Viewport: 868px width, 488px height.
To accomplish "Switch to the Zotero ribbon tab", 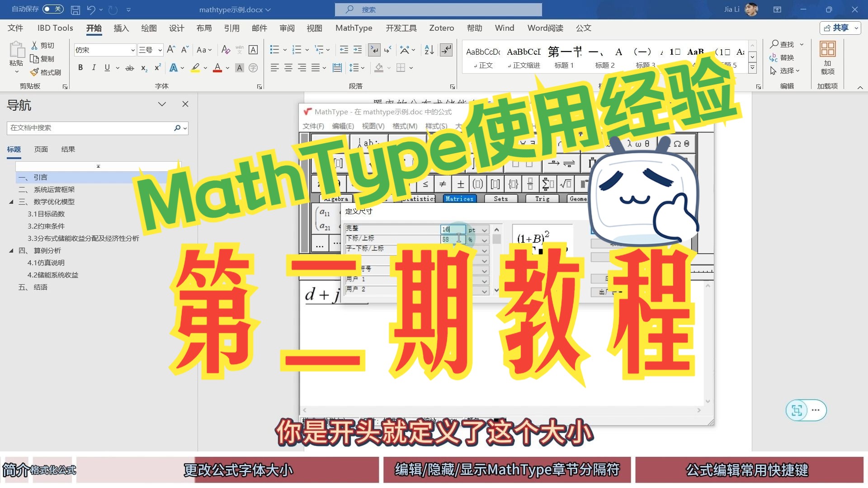I will pyautogui.click(x=441, y=28).
